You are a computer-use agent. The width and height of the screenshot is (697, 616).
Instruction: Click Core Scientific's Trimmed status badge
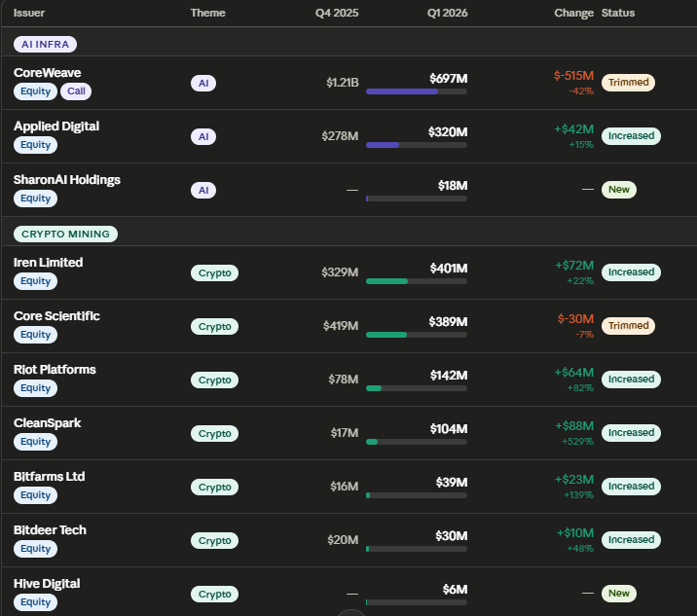[x=628, y=326]
